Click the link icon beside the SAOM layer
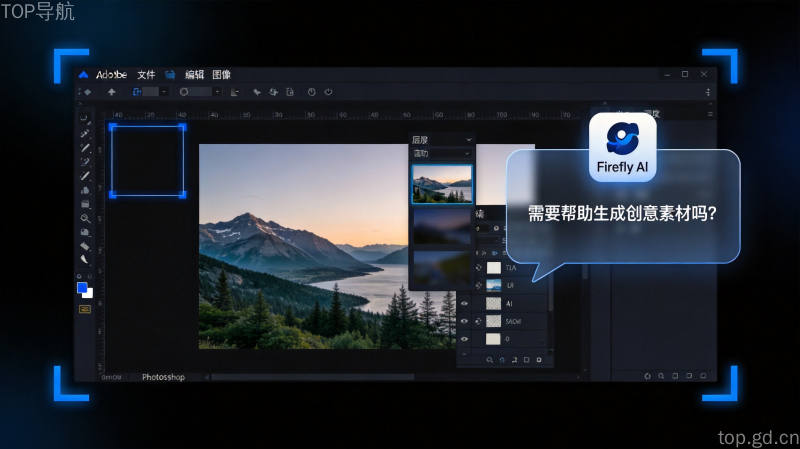 (x=478, y=321)
